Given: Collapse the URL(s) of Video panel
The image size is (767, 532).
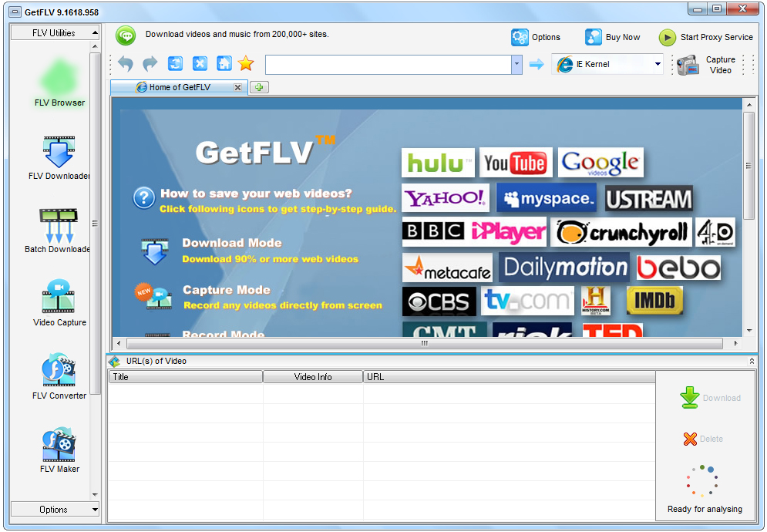Looking at the screenshot, I should pyautogui.click(x=752, y=361).
